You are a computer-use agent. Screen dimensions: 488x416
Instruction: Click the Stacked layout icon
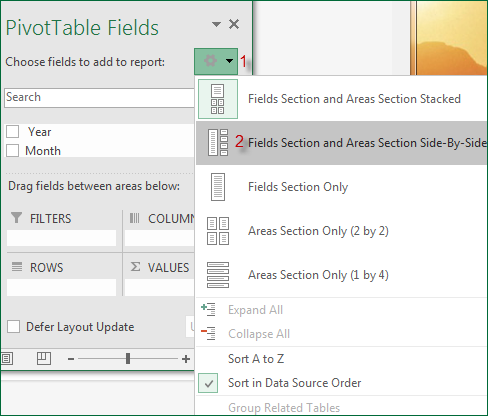point(218,99)
